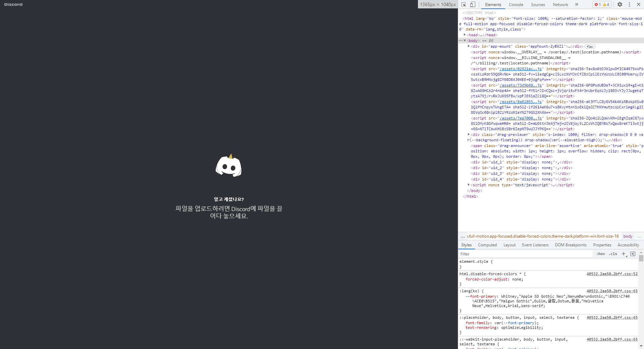Select the Accessibility pane tab
This screenshot has height=349, width=644.
point(628,245)
